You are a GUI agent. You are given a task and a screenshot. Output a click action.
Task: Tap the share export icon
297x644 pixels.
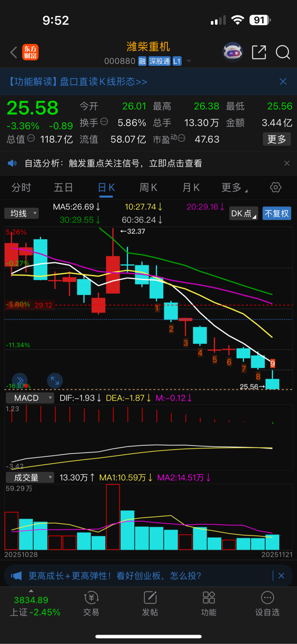pos(259,52)
